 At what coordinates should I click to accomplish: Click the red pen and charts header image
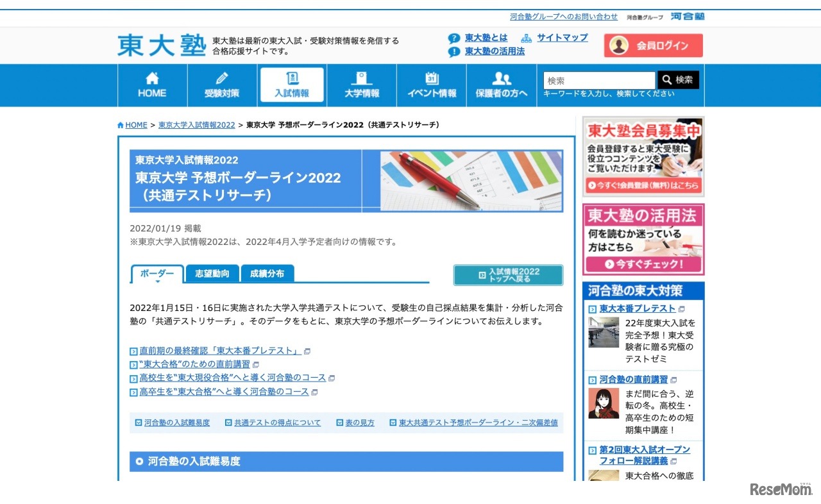[x=471, y=181]
